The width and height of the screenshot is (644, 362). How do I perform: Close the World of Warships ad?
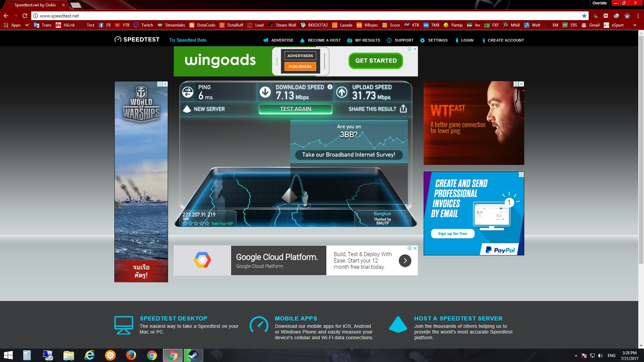[x=165, y=84]
